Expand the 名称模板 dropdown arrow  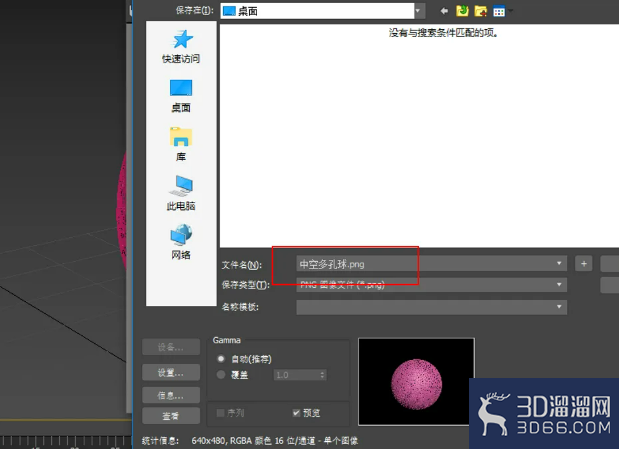tap(559, 307)
